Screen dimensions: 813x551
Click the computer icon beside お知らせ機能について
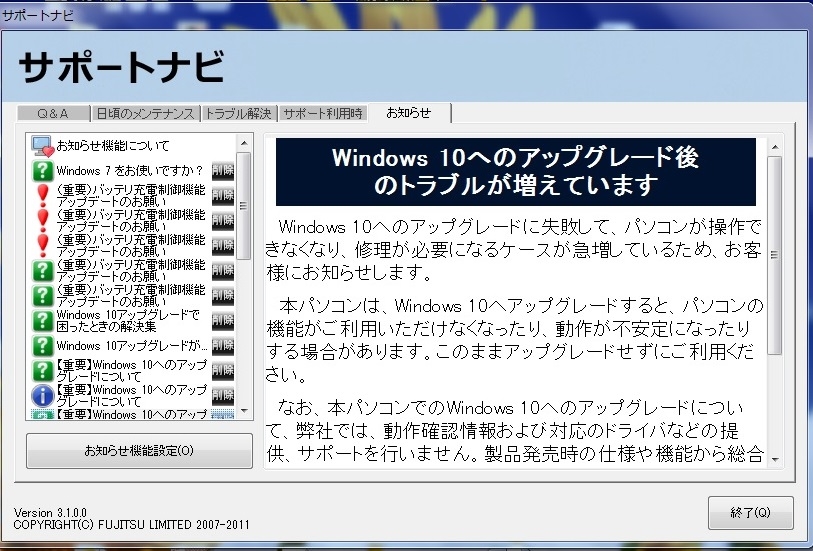[x=43, y=146]
